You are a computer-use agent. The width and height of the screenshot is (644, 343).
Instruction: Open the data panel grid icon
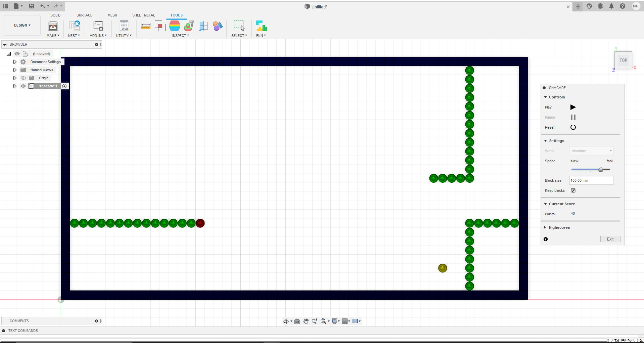point(5,6)
